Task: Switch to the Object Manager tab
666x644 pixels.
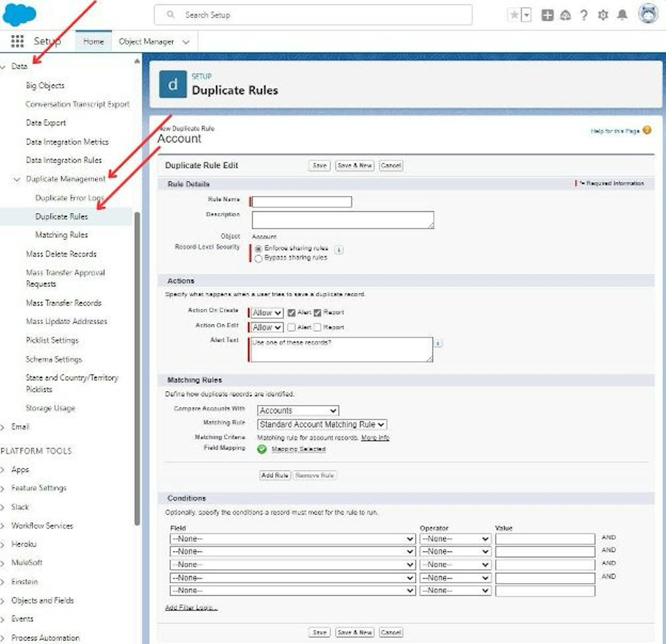Action: (x=146, y=42)
